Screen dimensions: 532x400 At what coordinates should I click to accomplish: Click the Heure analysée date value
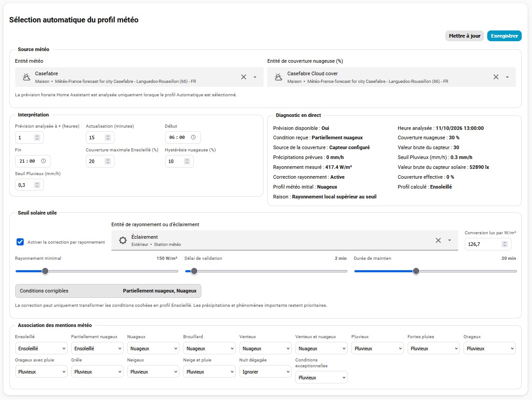(460, 128)
